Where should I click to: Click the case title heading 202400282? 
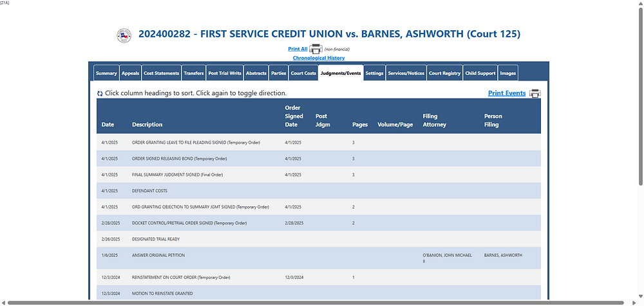[x=329, y=34]
